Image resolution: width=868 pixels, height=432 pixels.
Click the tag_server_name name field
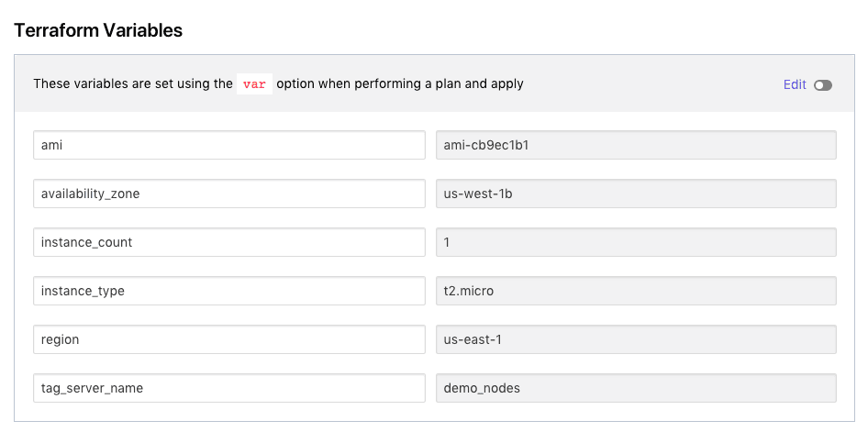228,388
